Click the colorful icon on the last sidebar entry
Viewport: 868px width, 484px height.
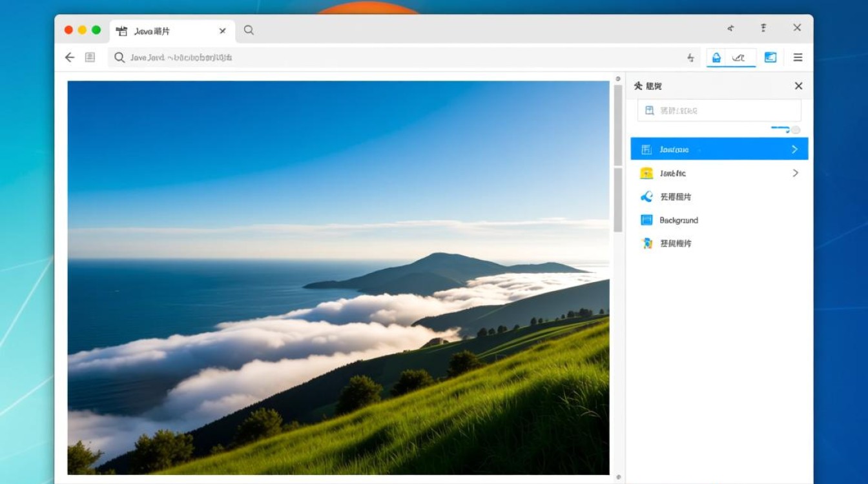(646, 243)
